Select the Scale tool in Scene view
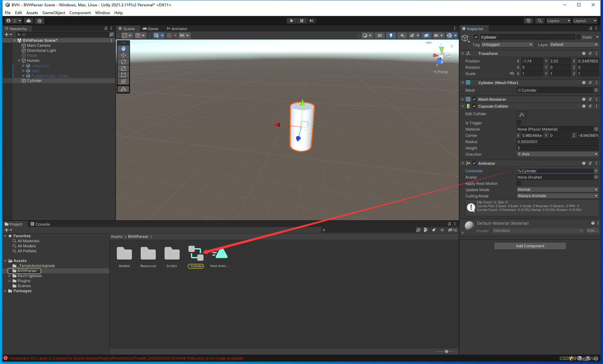Image resolution: width=603 pixels, height=364 pixels. click(x=123, y=68)
